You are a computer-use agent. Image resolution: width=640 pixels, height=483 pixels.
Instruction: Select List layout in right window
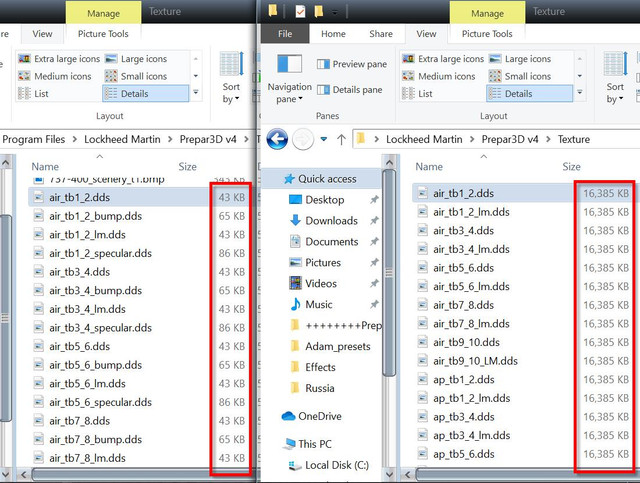418,94
